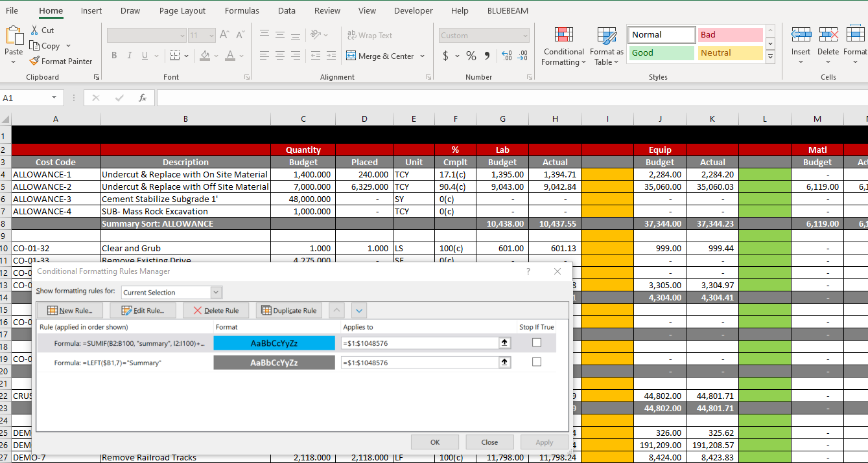Click the Paste clipboard icon
Screen dimensions: 868x463
point(14,36)
